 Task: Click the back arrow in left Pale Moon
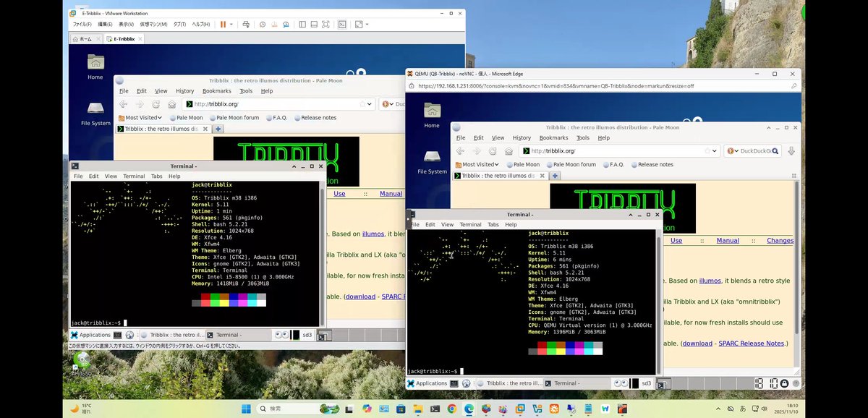(124, 104)
